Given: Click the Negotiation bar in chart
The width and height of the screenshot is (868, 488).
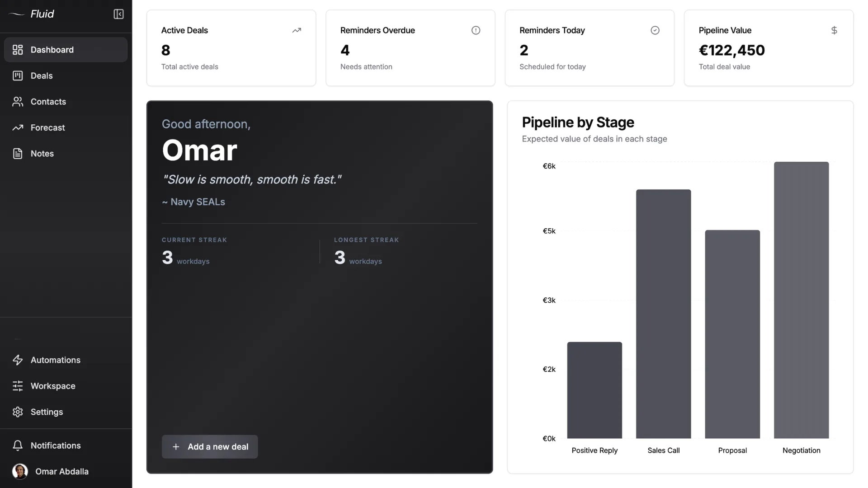Looking at the screenshot, I should 801,300.
